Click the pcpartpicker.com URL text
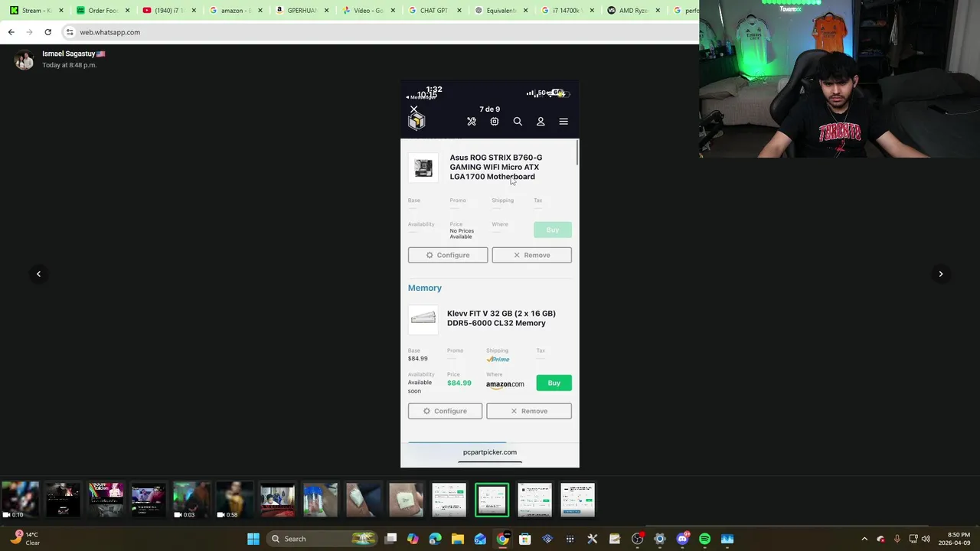This screenshot has width=980, height=551. [x=490, y=452]
